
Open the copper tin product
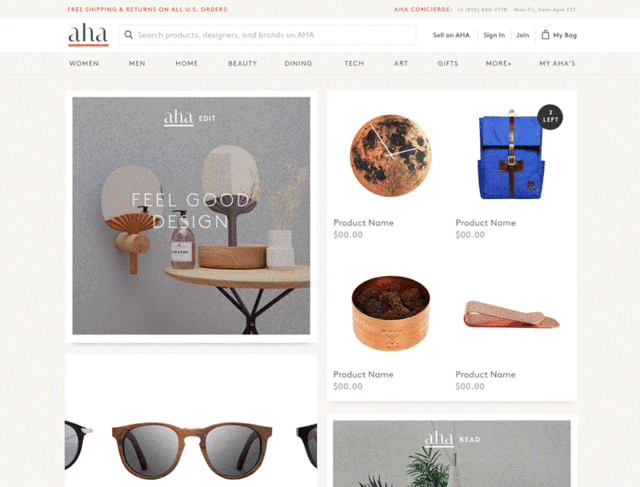pyautogui.click(x=391, y=313)
